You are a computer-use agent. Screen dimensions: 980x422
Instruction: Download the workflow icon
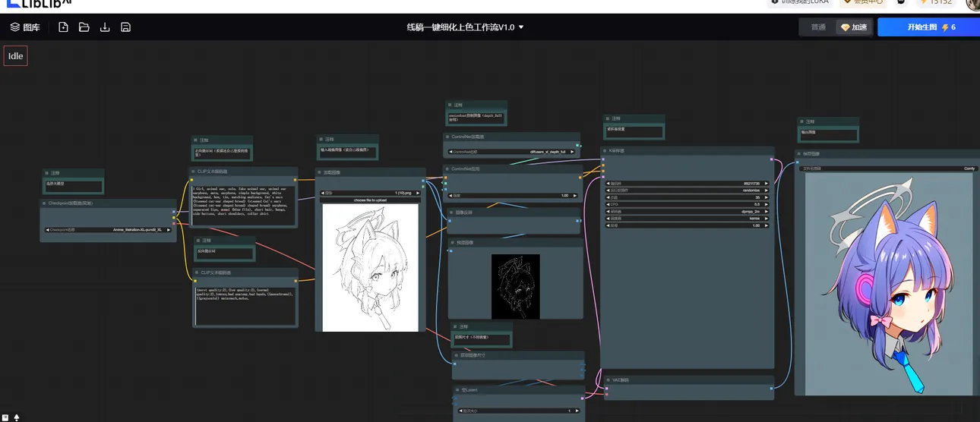click(105, 27)
